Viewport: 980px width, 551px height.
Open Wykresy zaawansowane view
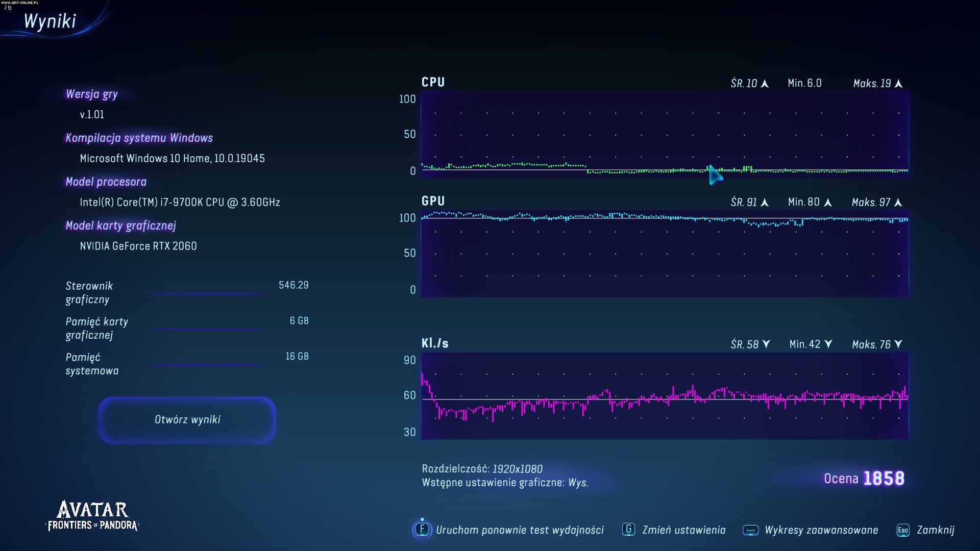click(821, 530)
